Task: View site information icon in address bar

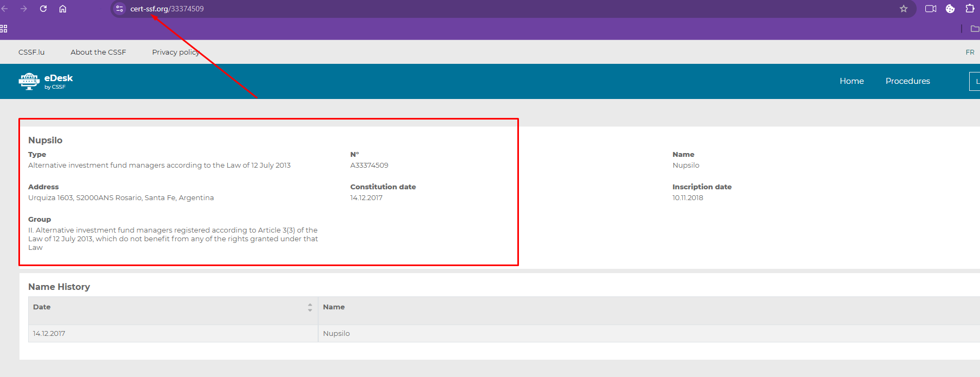Action: 120,9
